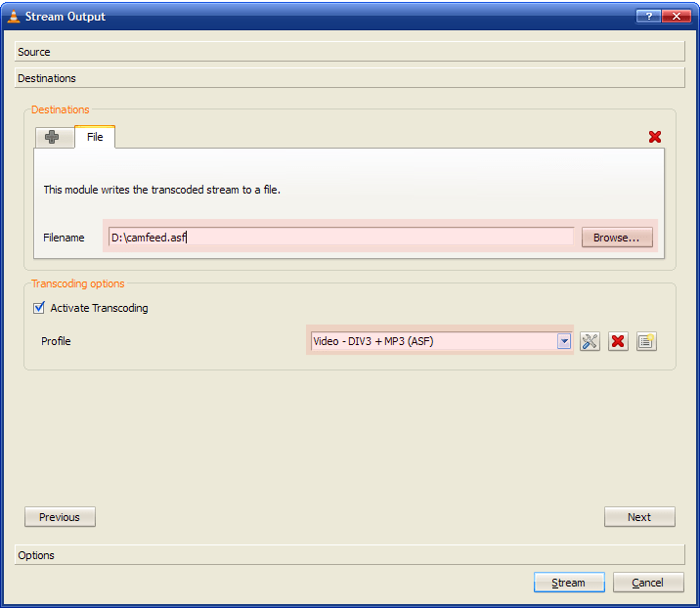Open the help button in the title bar
The width and height of the screenshot is (700, 608).
(648, 16)
